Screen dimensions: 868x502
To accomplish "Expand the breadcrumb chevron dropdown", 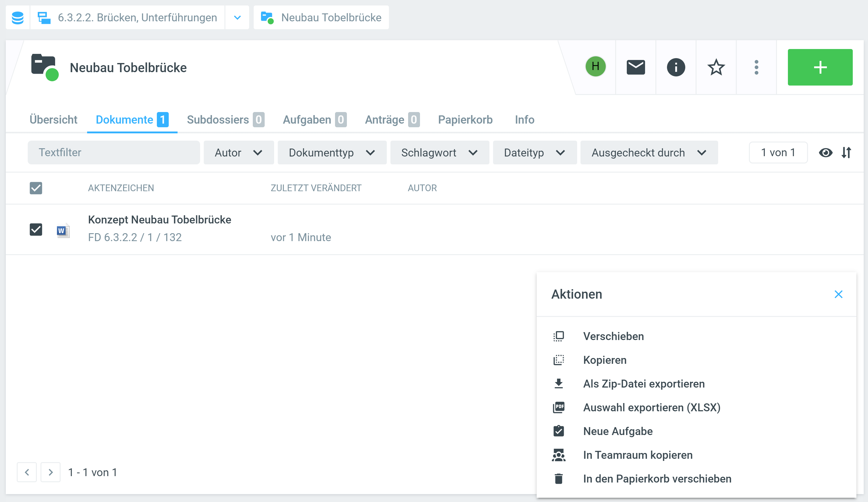I will coord(237,18).
